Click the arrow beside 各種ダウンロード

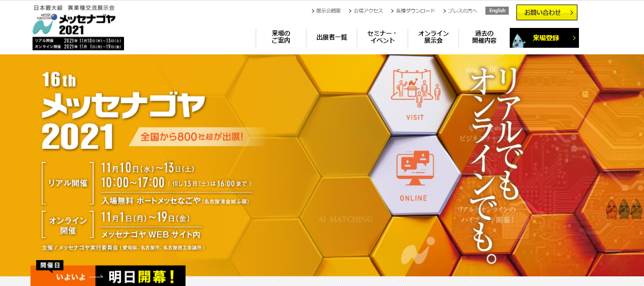[x=393, y=11]
